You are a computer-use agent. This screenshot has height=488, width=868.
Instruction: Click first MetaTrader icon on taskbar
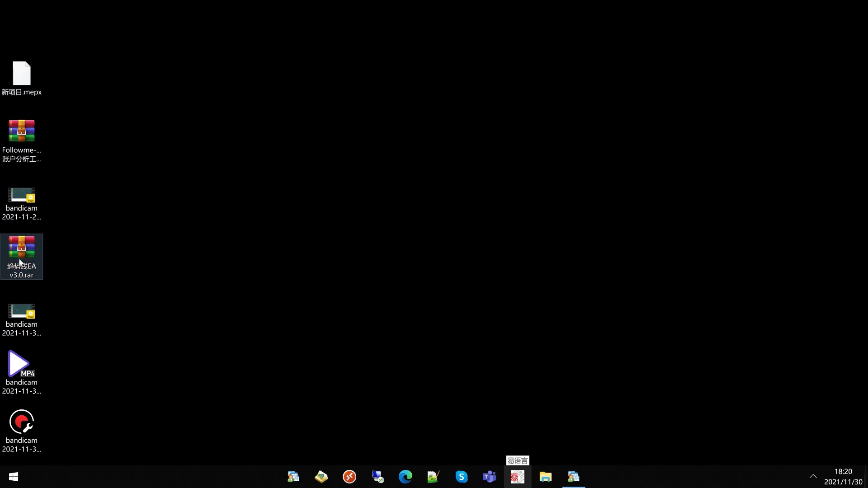coord(293,477)
